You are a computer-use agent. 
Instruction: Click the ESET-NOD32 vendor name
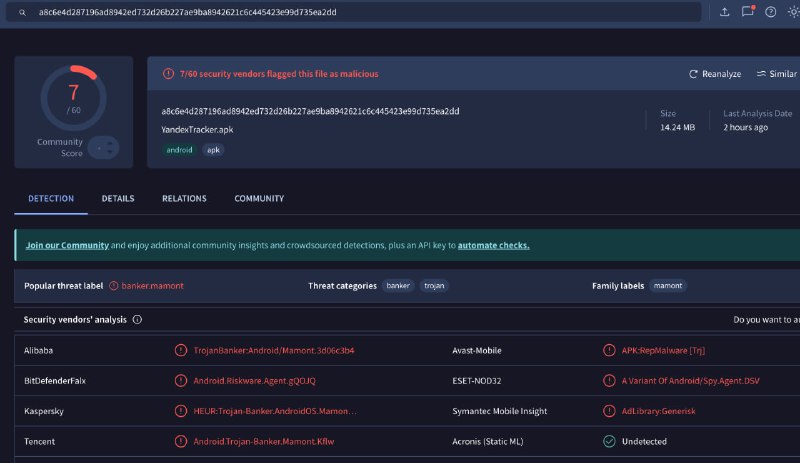coord(477,381)
